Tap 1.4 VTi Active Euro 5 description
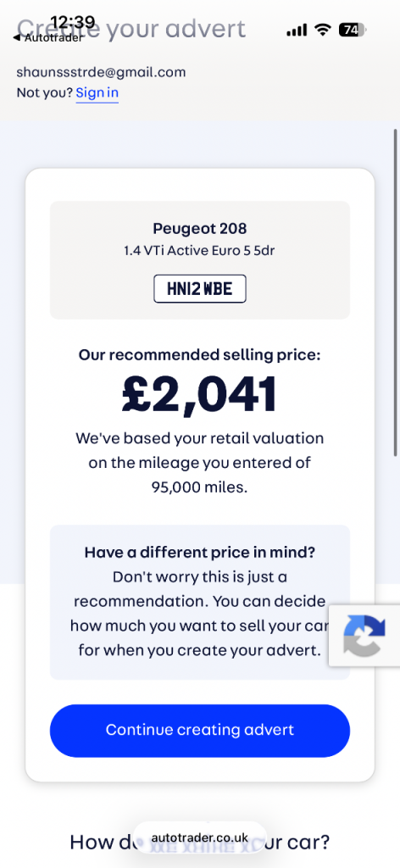This screenshot has height=868, width=400. [200, 251]
